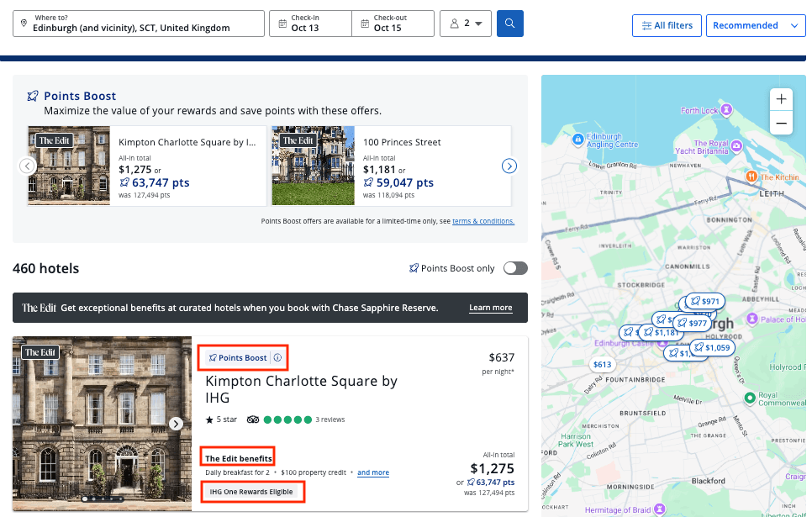Click the blue search magnifier button
Screen dimensions: 812x517
(510, 24)
